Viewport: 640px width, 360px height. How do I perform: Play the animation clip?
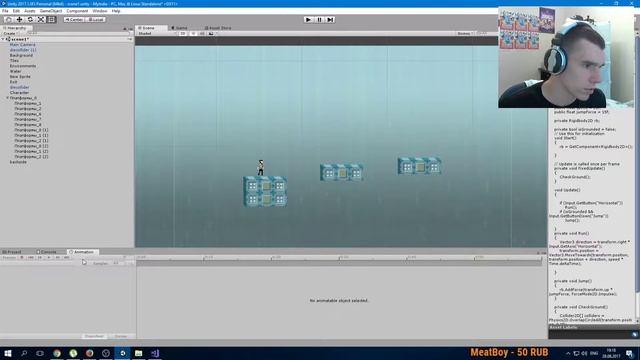49,258
